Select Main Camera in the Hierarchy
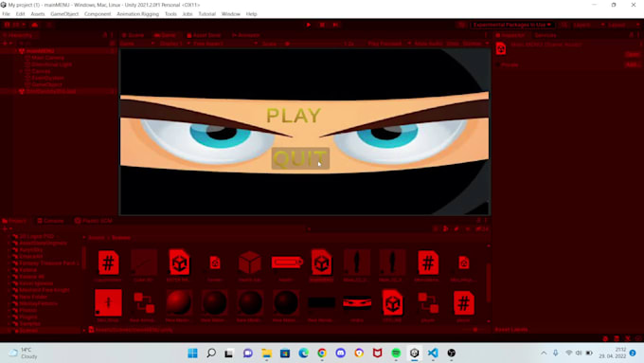Screen dimensions: 644x363 pyautogui.click(x=47, y=58)
